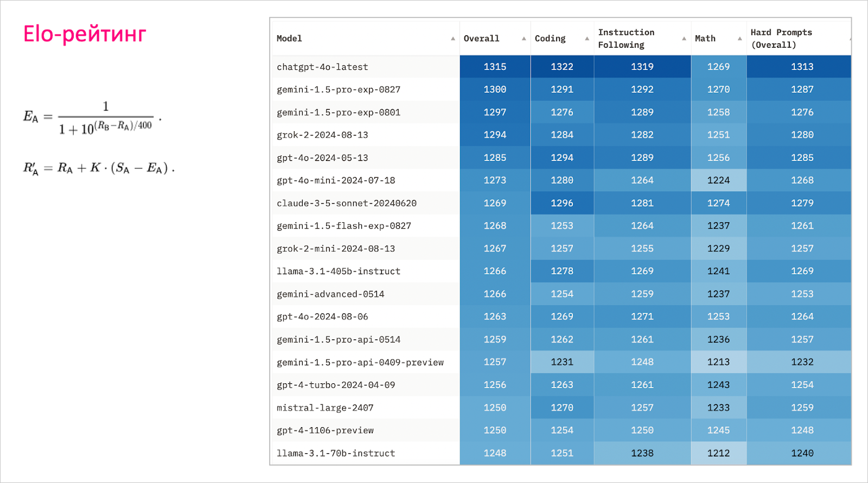Select gpt-4-turbo-2024-04-09 model name
The image size is (868, 483).
point(336,385)
